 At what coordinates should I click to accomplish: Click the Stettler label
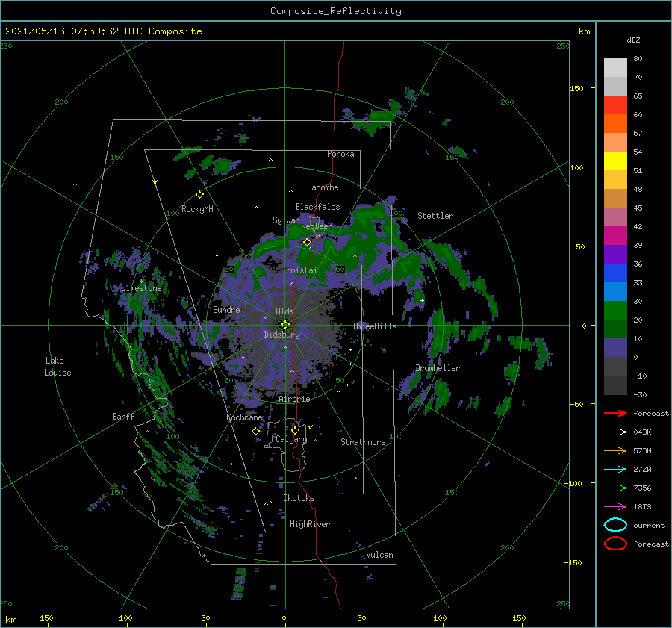(x=435, y=216)
